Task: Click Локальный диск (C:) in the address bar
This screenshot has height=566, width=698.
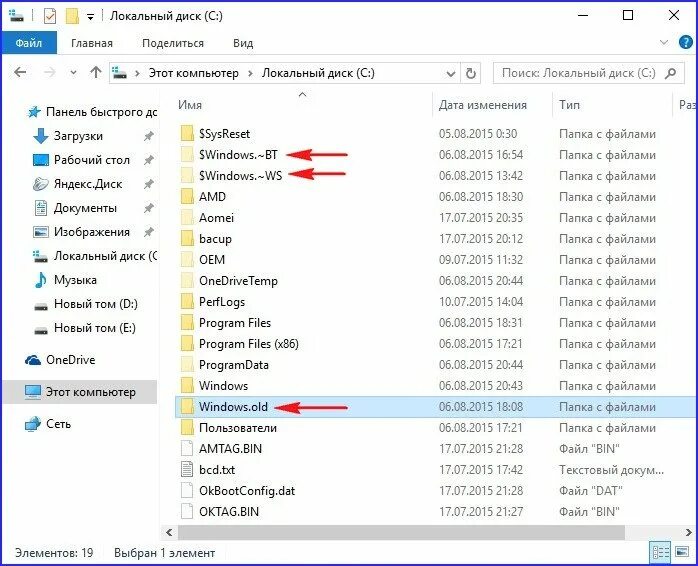Action: (318, 73)
